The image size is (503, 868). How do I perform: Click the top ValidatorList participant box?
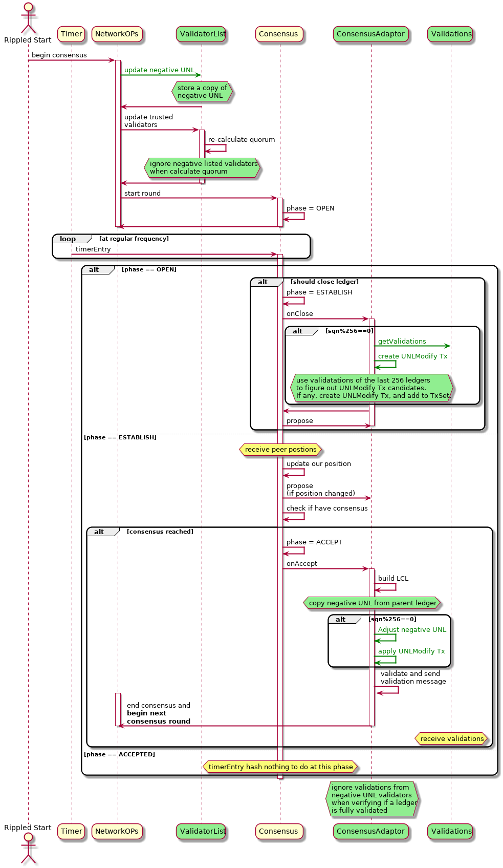pos(202,34)
